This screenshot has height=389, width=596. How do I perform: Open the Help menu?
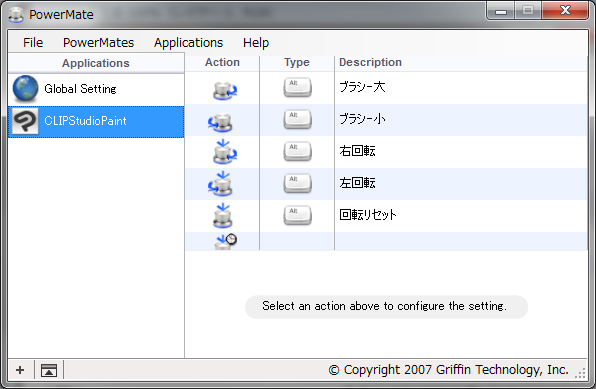[x=256, y=43]
